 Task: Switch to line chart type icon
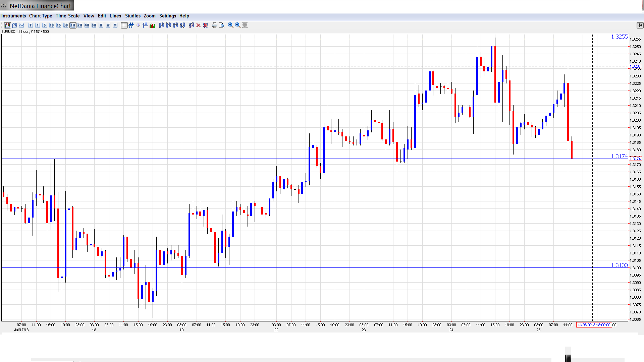[22, 25]
